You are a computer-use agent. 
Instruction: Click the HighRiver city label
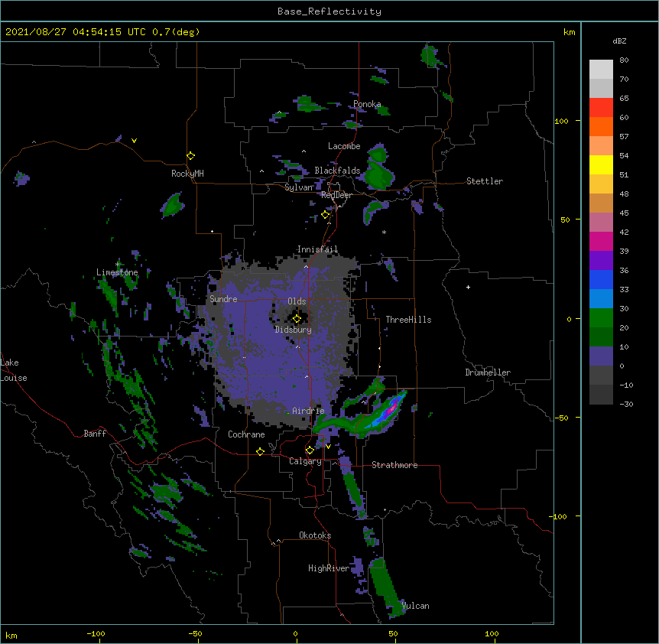[x=329, y=568]
